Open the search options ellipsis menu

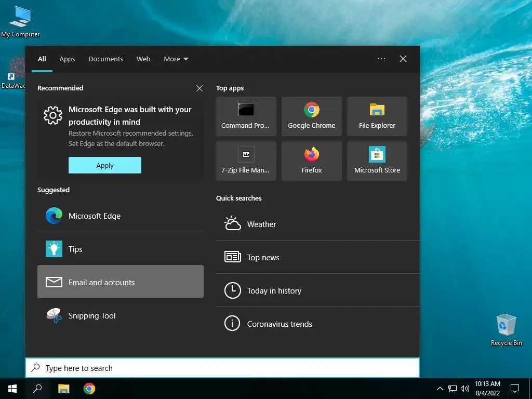click(381, 59)
